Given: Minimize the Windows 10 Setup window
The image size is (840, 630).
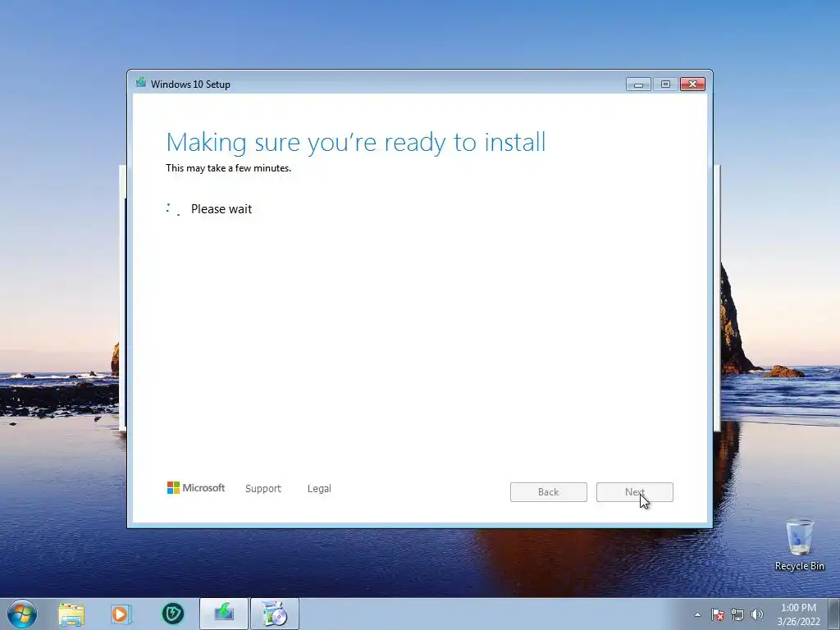Looking at the screenshot, I should [x=638, y=84].
